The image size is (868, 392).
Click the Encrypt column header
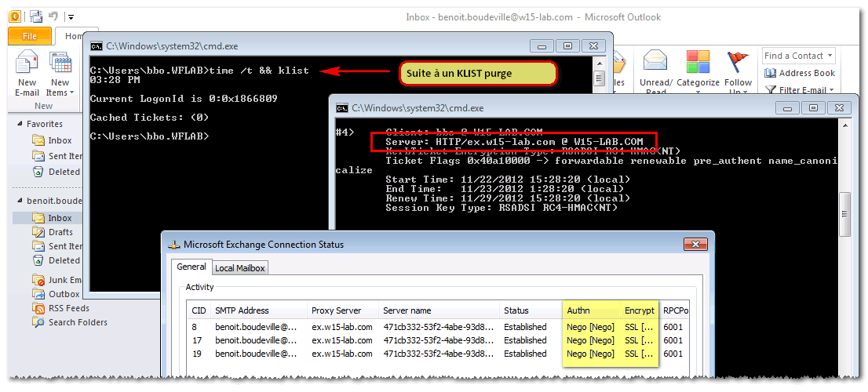[x=640, y=310]
